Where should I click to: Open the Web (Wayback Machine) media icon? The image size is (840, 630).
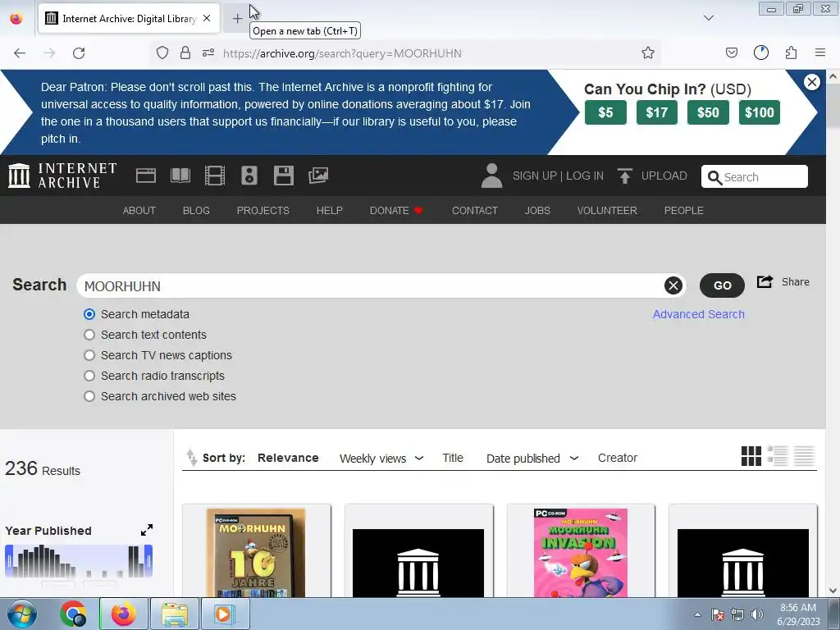146,176
